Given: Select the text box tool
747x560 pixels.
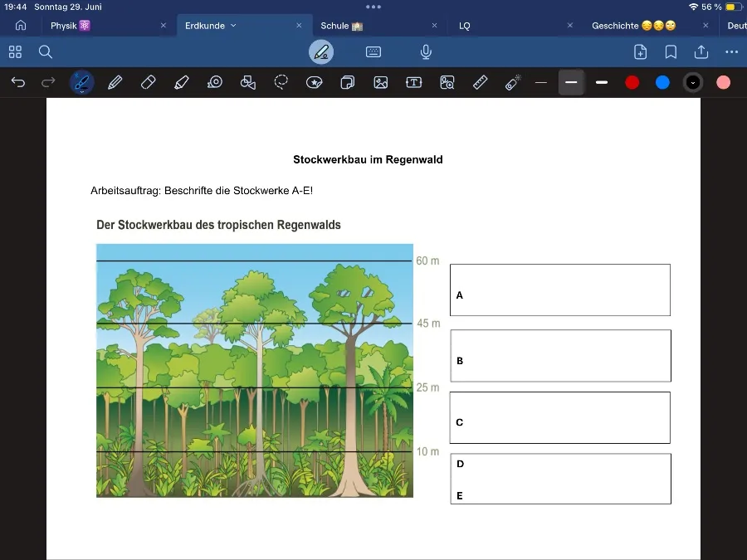Looking at the screenshot, I should (x=413, y=82).
